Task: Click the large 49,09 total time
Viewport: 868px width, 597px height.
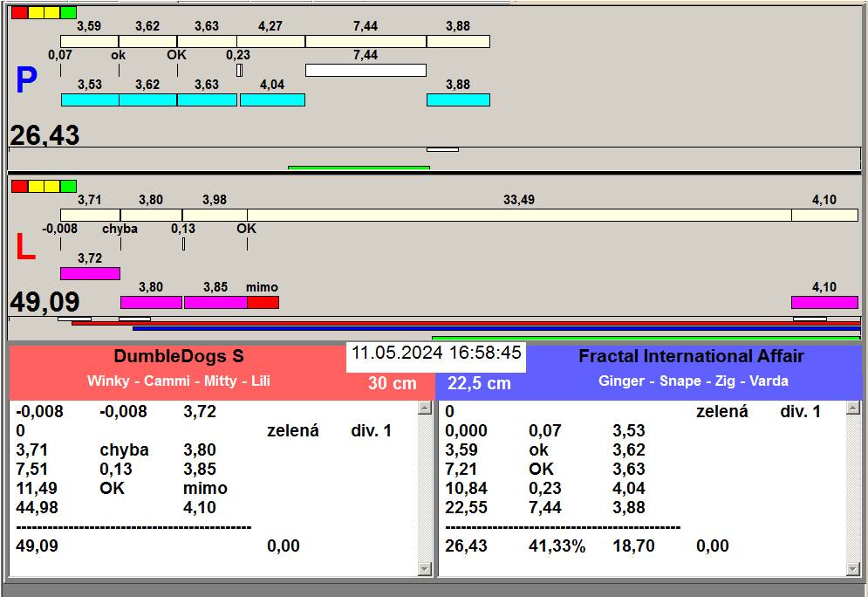Action: tap(44, 302)
